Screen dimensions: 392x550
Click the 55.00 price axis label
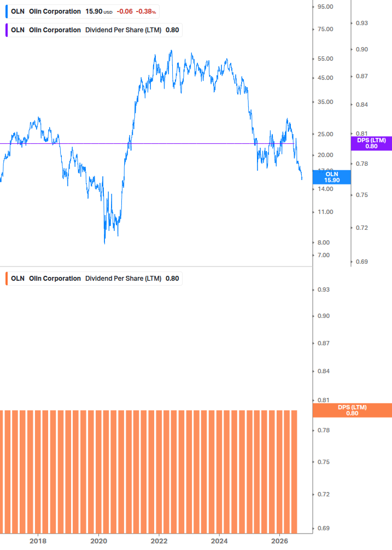click(x=325, y=59)
